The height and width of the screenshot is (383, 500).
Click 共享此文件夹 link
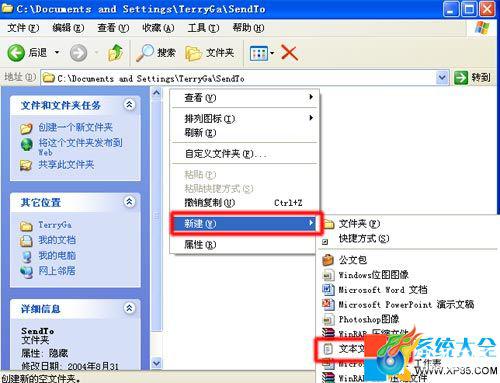point(66,165)
